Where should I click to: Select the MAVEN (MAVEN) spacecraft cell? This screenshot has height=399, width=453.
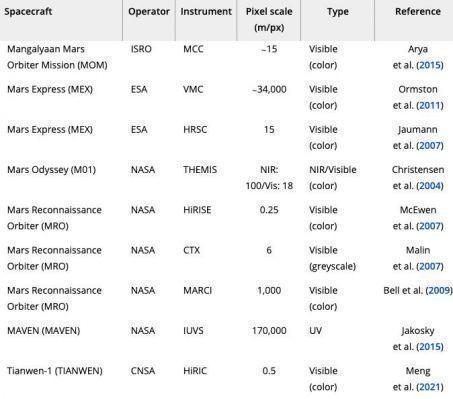click(44, 331)
